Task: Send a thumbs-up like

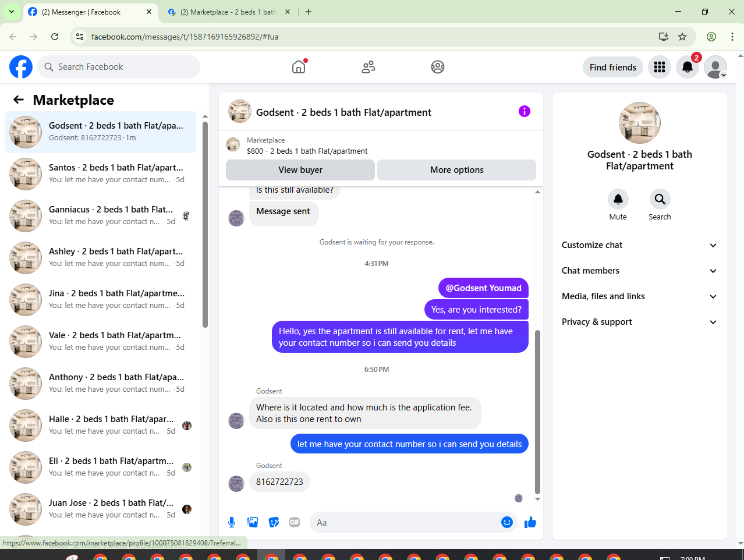Action: tap(530, 522)
